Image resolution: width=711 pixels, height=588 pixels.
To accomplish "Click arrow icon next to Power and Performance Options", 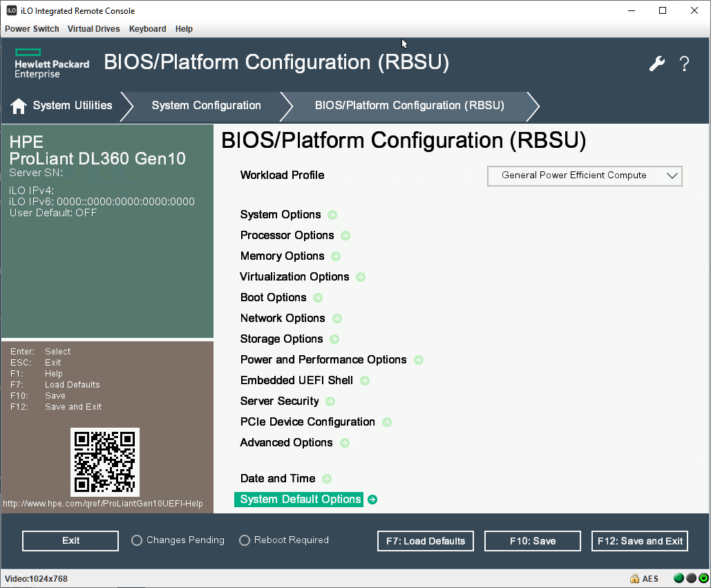I will (419, 360).
